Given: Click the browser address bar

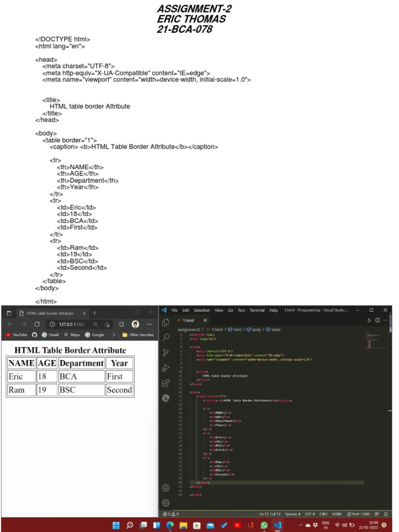Looking at the screenshot, I should pyautogui.click(x=70, y=324).
